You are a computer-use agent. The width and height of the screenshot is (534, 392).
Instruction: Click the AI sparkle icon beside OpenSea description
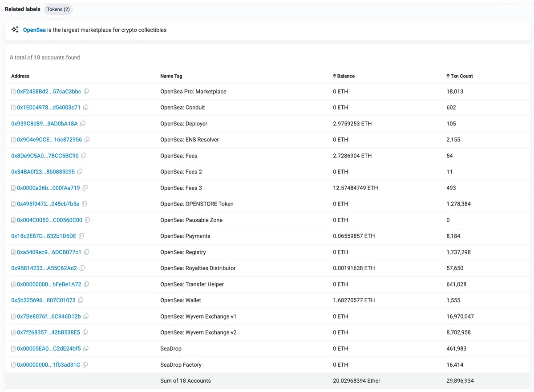[x=15, y=30]
